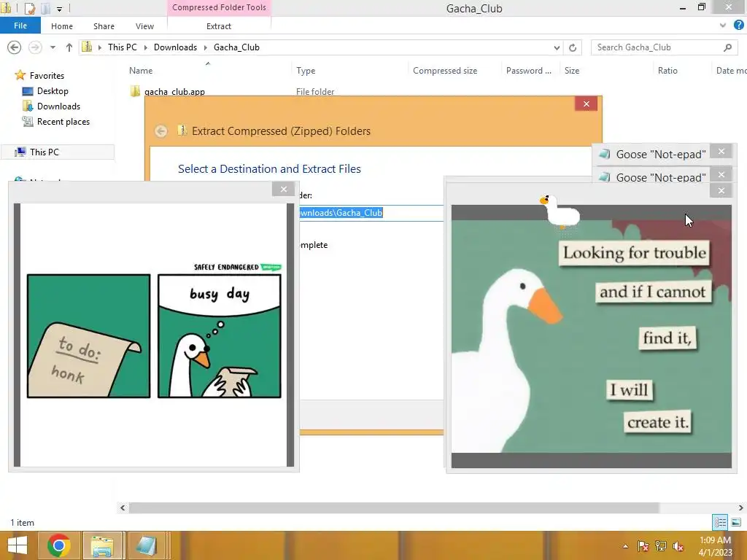Image resolution: width=747 pixels, height=560 pixels.
Task: Open the recent locations dropdown arrow
Action: click(53, 47)
